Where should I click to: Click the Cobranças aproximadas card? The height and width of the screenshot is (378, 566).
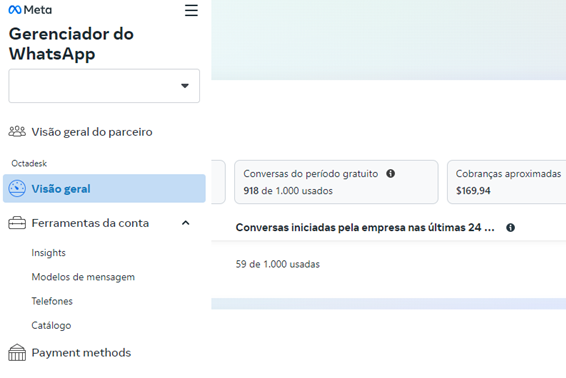click(507, 182)
